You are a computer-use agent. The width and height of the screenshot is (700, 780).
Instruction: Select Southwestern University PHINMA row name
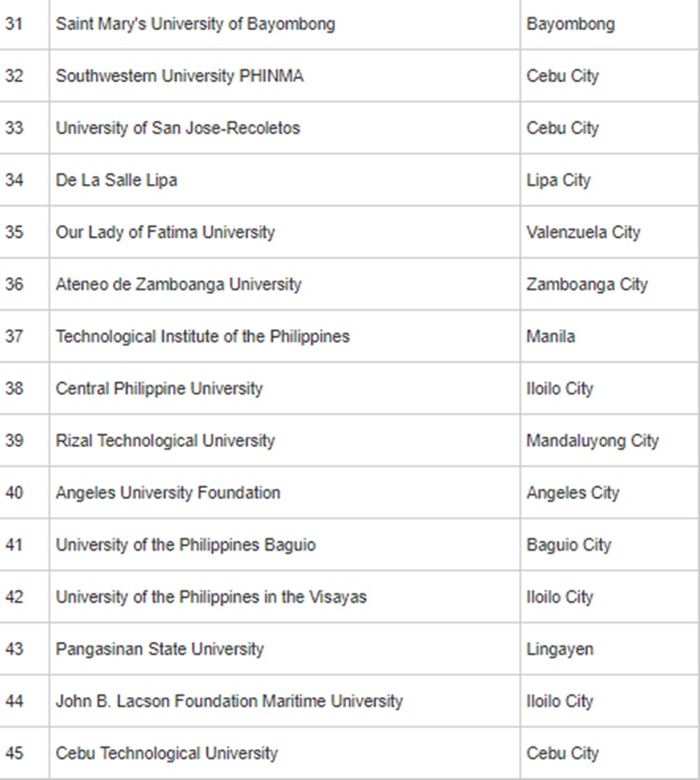pos(179,77)
